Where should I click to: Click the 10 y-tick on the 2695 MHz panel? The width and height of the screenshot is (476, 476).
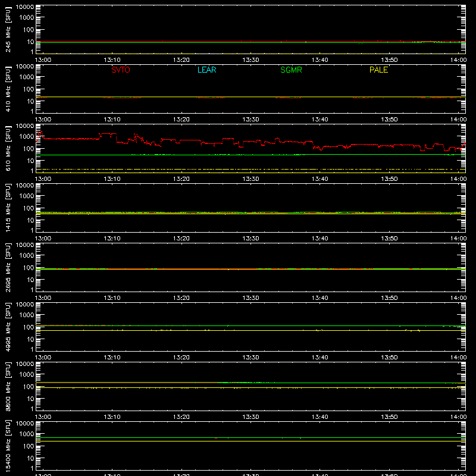pyautogui.click(x=30, y=280)
